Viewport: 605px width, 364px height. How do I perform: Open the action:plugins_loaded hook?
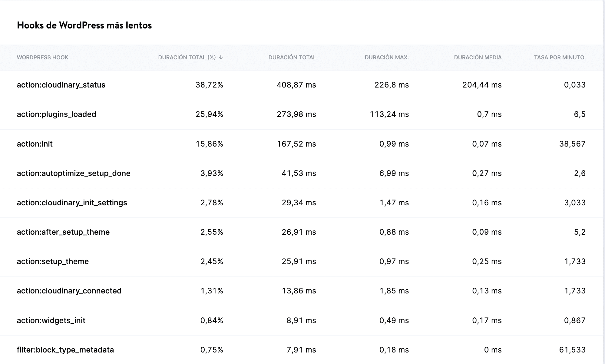pos(56,114)
